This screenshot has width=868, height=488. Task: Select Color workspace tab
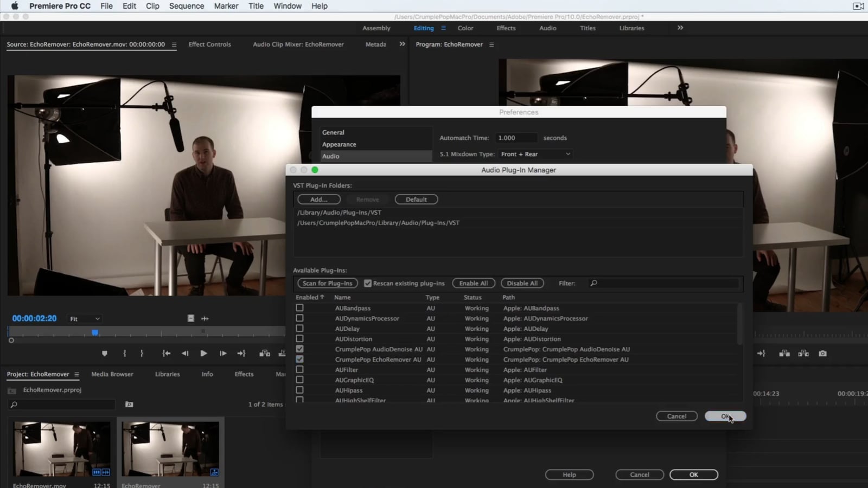pyautogui.click(x=465, y=28)
